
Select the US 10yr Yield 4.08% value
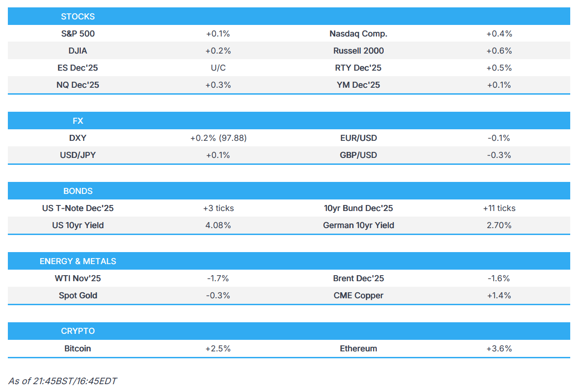click(218, 225)
